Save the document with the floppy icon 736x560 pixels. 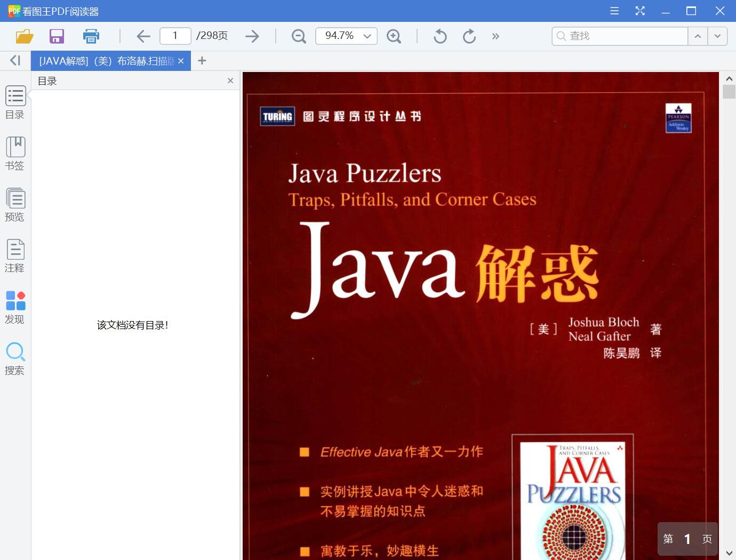coord(57,36)
